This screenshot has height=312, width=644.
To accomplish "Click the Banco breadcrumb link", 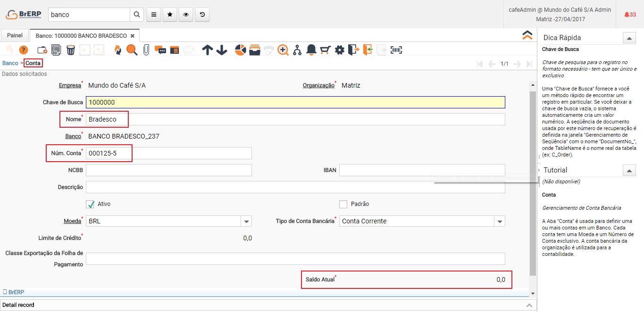I will (x=10, y=63).
